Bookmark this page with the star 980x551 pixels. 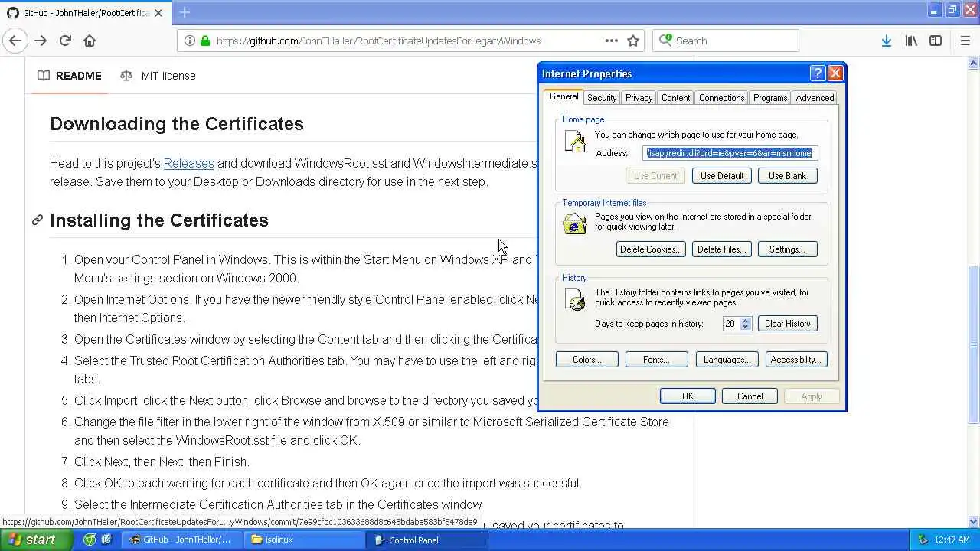[x=633, y=41]
